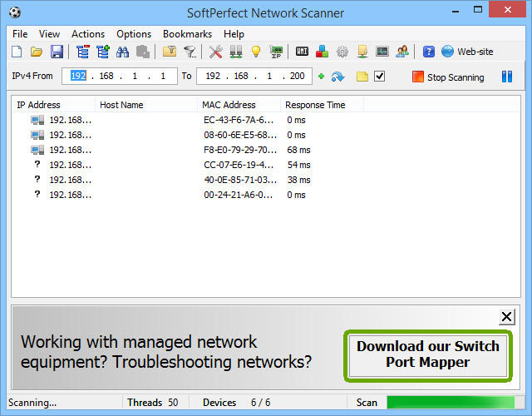The width and height of the screenshot is (532, 416).
Task: Open the Bookmarks menu
Action: point(187,34)
